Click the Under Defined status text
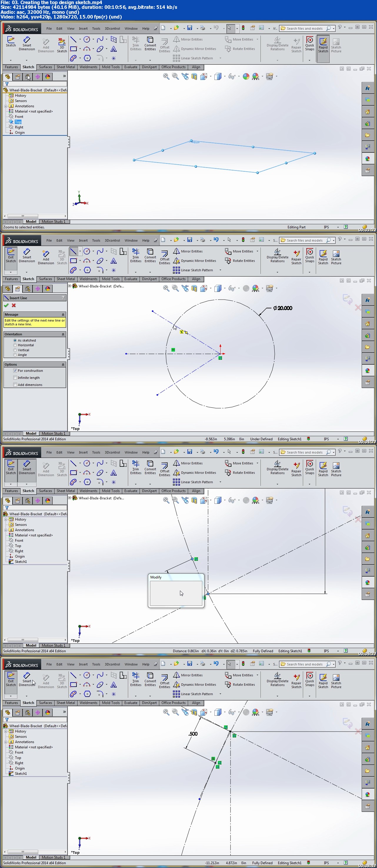Image resolution: width=377 pixels, height=868 pixels. pos(261,439)
